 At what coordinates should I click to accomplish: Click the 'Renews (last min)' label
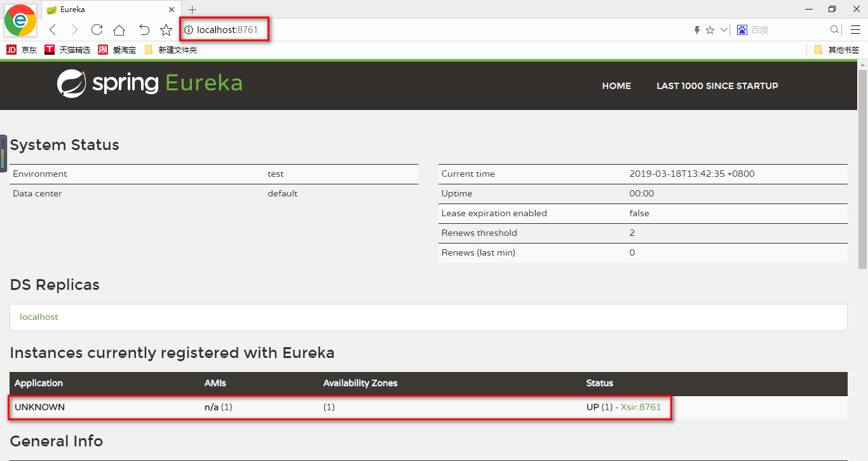pyautogui.click(x=478, y=252)
